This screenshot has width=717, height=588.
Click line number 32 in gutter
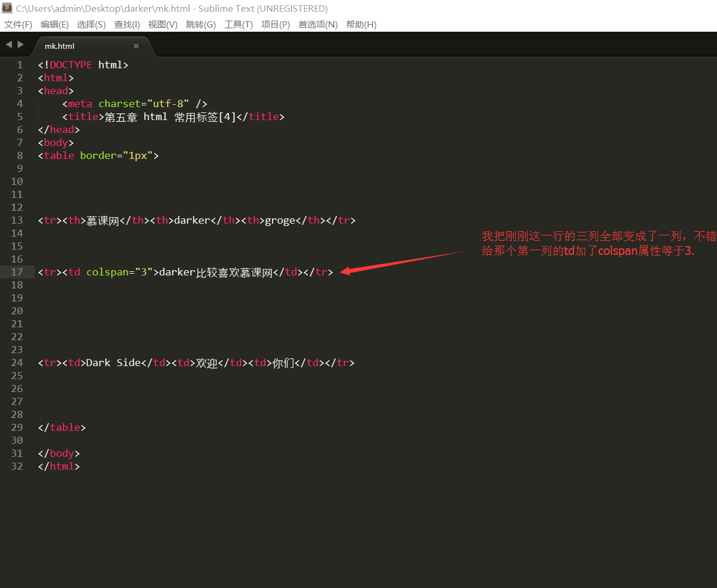(16, 466)
